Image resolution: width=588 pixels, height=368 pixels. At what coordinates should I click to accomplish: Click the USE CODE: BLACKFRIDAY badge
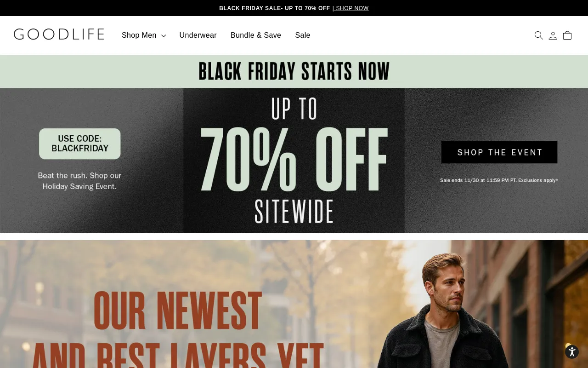[80, 144]
